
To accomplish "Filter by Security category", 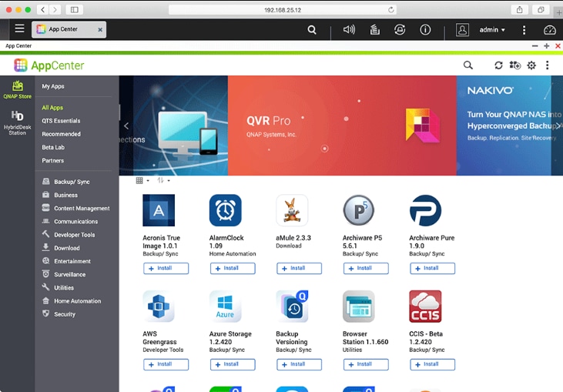I will (x=59, y=314).
